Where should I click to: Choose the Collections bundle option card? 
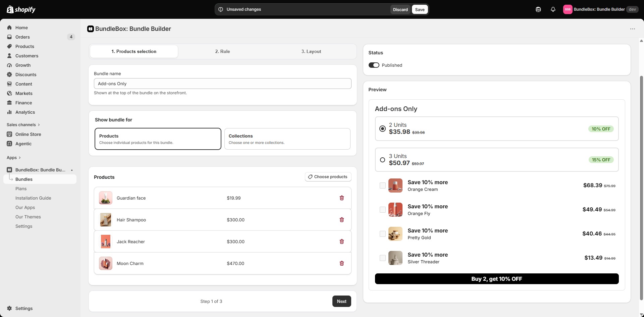click(x=287, y=139)
